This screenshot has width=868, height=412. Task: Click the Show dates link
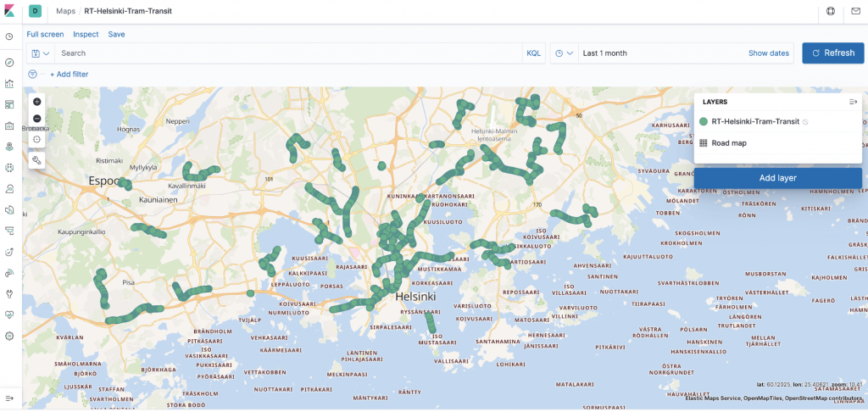[x=768, y=53]
